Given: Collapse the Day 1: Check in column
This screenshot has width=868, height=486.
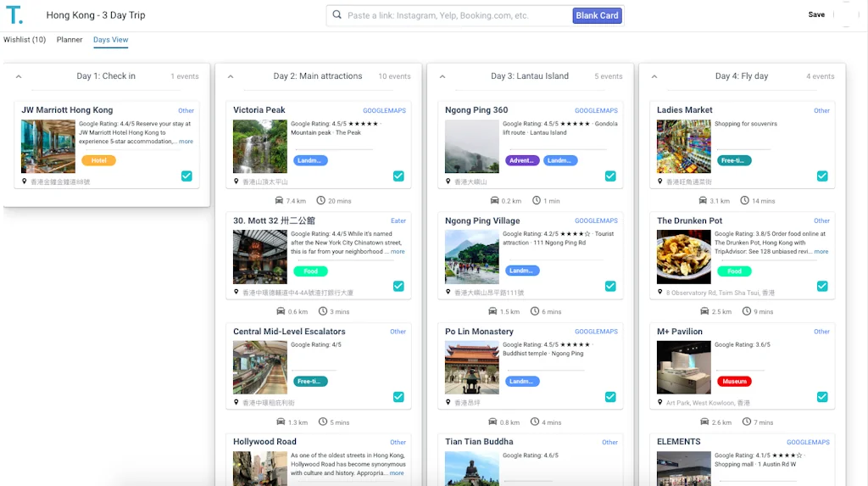Looking at the screenshot, I should 18,76.
